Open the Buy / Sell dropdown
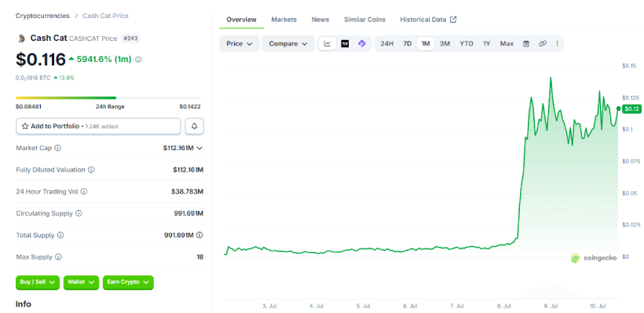Screen dimensions: 644x313 point(38,282)
